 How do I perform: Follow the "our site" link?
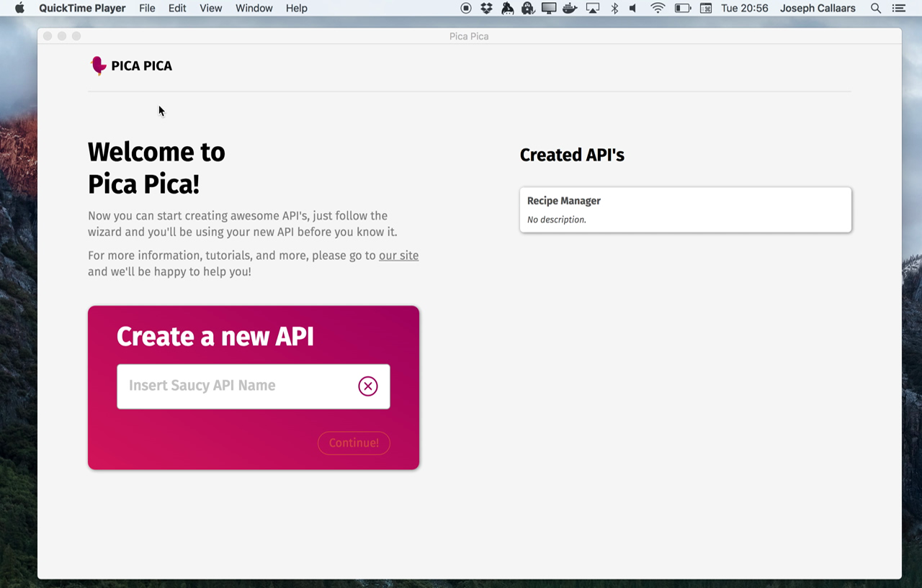point(398,255)
